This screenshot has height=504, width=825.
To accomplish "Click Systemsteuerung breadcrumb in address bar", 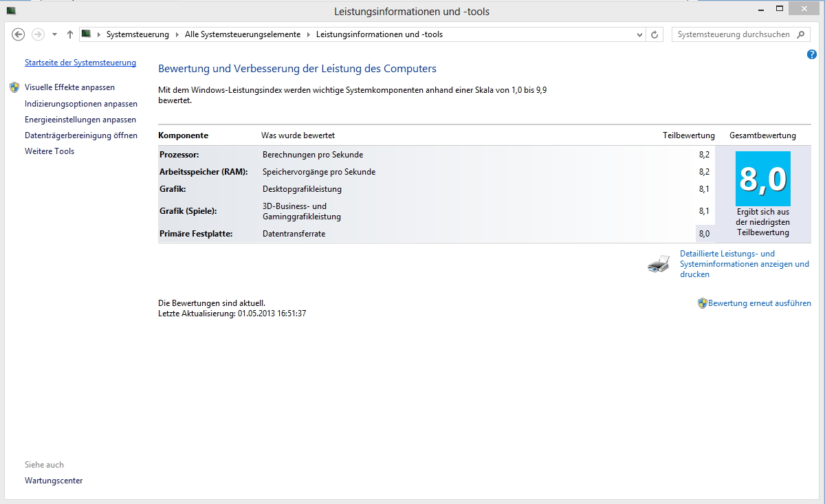I will [137, 34].
